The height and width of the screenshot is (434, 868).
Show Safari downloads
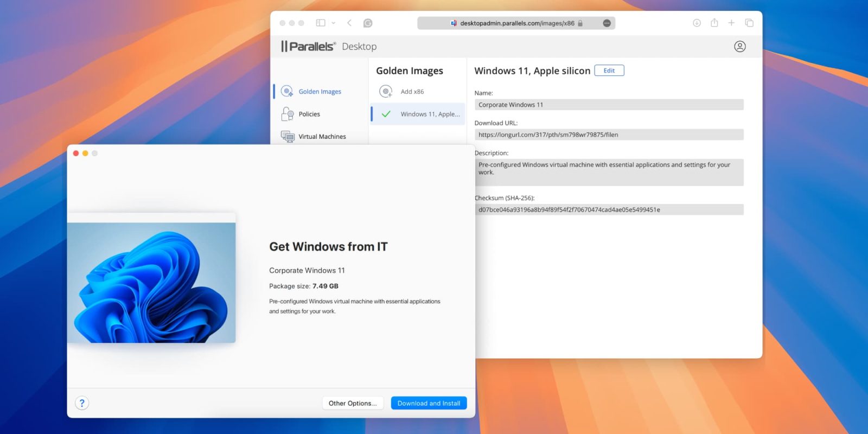697,23
